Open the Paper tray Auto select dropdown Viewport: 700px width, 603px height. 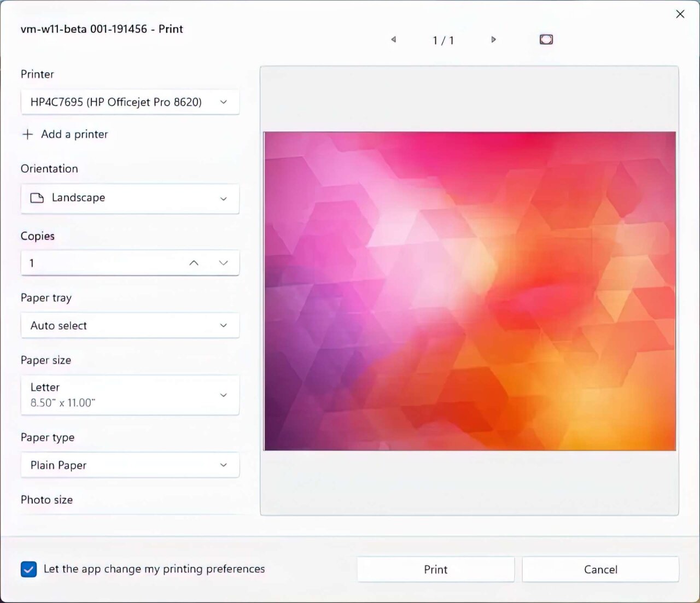tap(130, 326)
